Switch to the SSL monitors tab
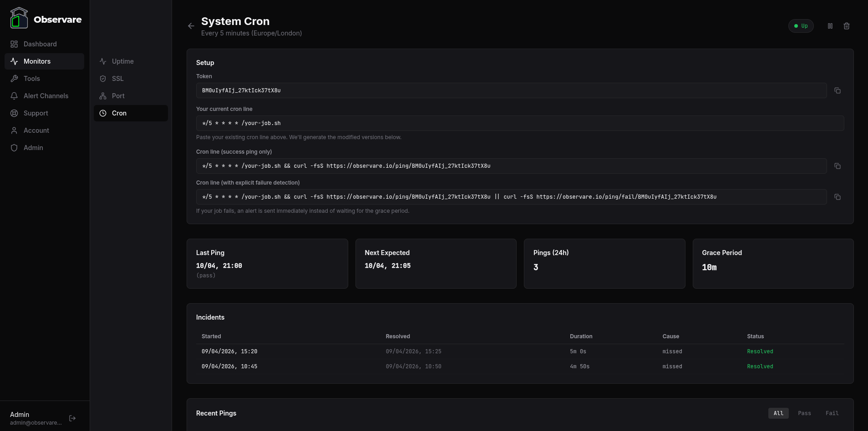The width and height of the screenshot is (868, 431). 117,78
